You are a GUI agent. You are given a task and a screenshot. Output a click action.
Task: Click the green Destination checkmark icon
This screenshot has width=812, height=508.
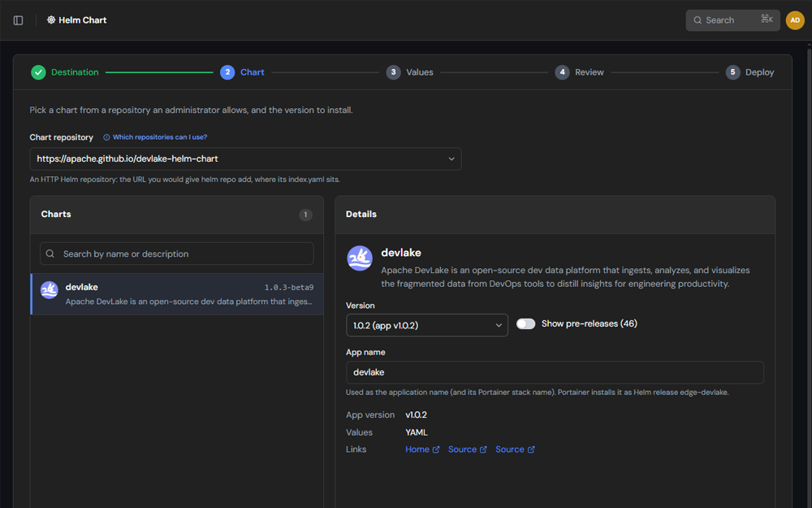[38, 72]
